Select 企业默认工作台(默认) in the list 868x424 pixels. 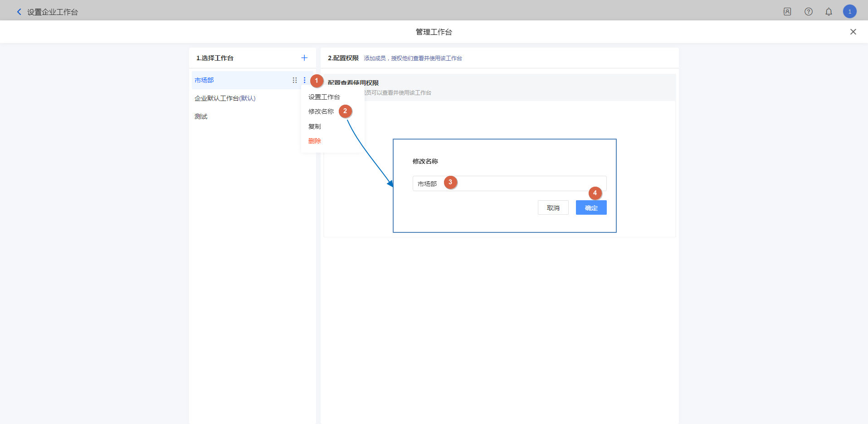click(x=225, y=98)
